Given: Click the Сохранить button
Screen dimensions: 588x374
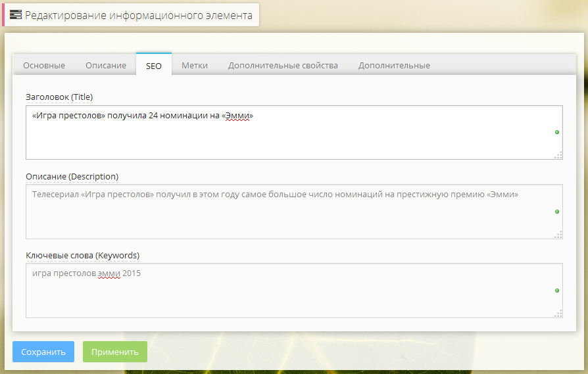Looking at the screenshot, I should click(43, 352).
